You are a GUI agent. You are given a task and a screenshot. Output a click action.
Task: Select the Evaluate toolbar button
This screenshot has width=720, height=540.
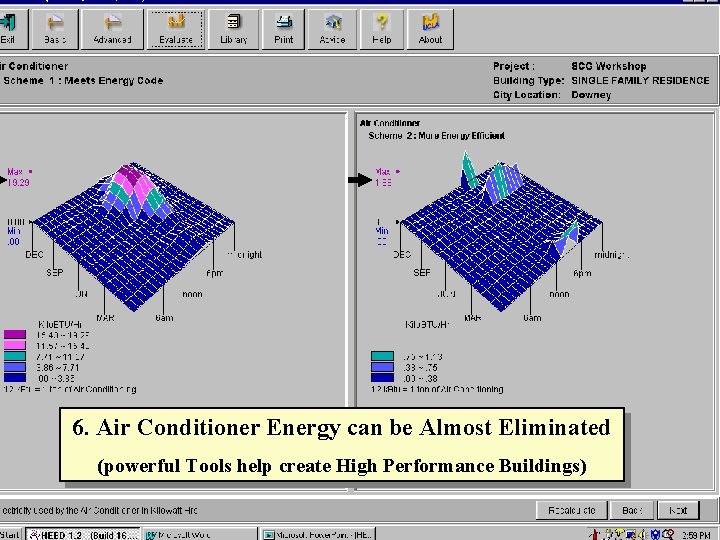tap(175, 29)
